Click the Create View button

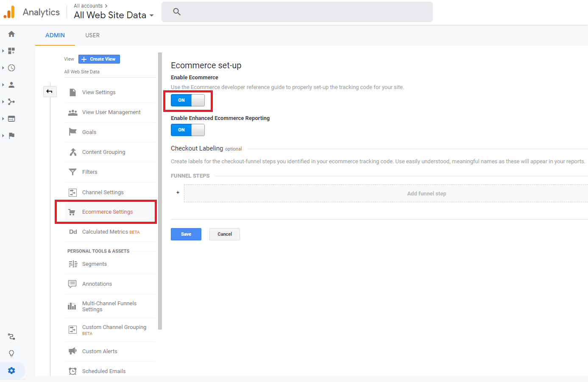[99, 59]
